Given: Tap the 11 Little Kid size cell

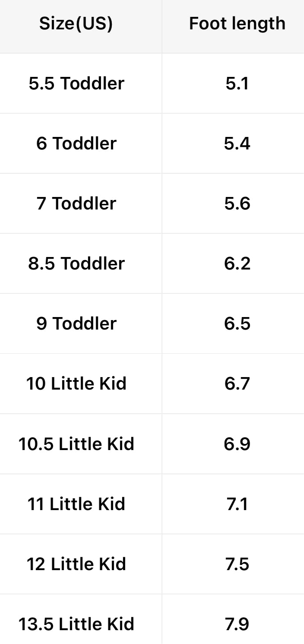Looking at the screenshot, I should click(76, 504).
